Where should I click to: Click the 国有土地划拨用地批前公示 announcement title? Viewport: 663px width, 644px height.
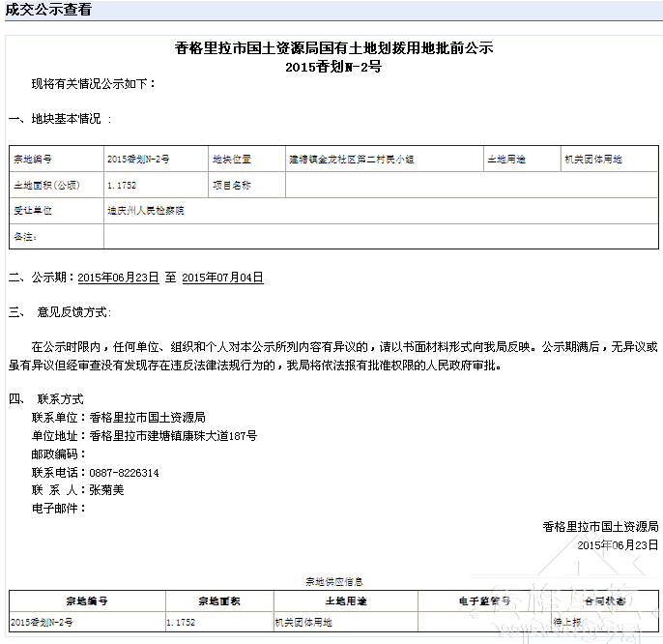(334, 48)
